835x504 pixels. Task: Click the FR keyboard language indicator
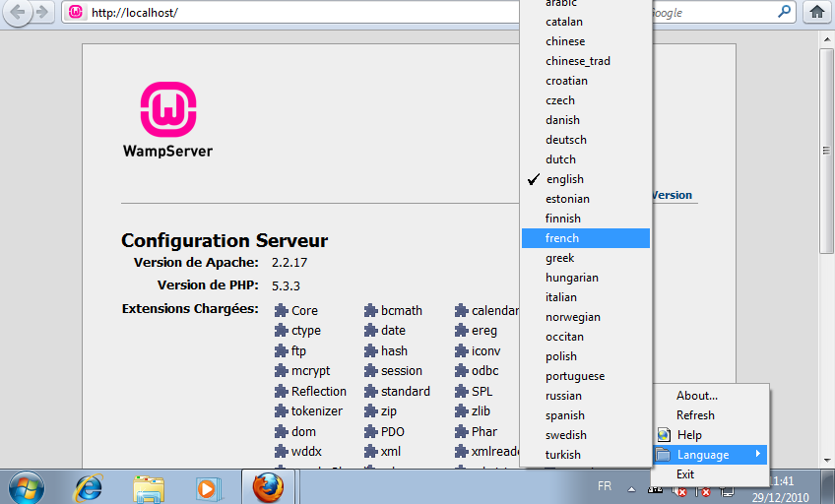pyautogui.click(x=605, y=486)
